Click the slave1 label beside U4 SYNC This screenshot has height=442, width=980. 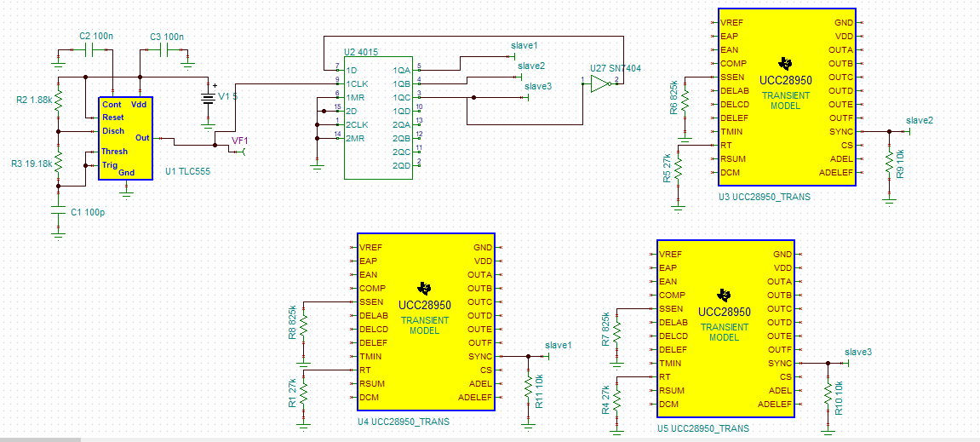click(x=559, y=345)
